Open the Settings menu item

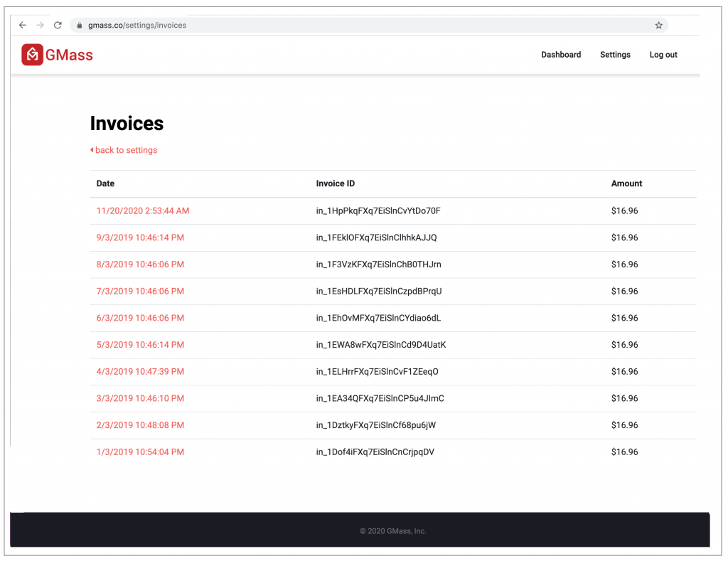tap(614, 55)
